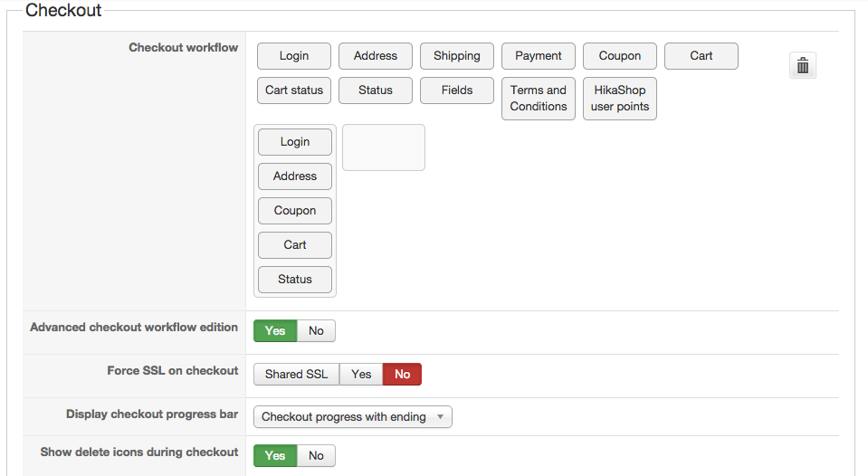
Task: Click the HikaShop user points block
Action: pyautogui.click(x=620, y=99)
